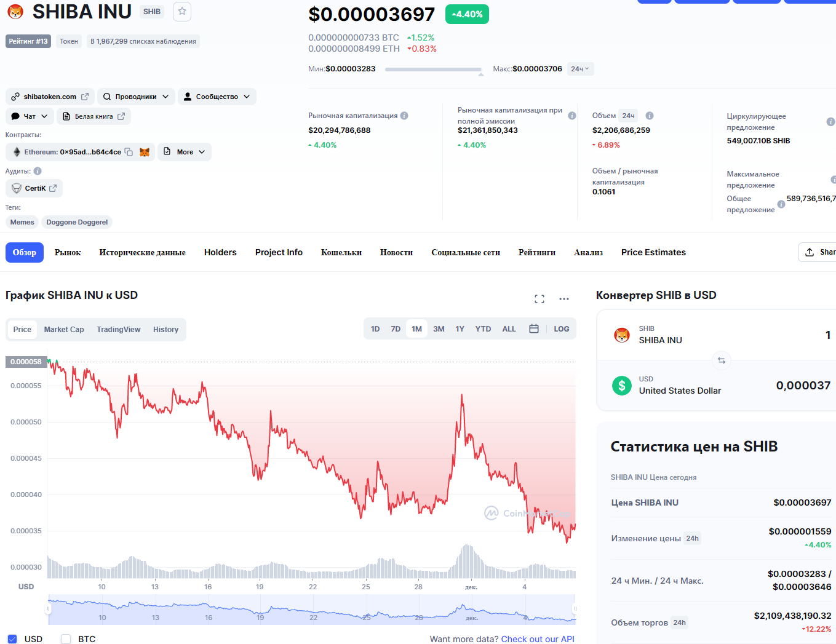Image resolution: width=836 pixels, height=644 pixels.
Task: Open the Социальные сети tab
Action: (x=466, y=252)
